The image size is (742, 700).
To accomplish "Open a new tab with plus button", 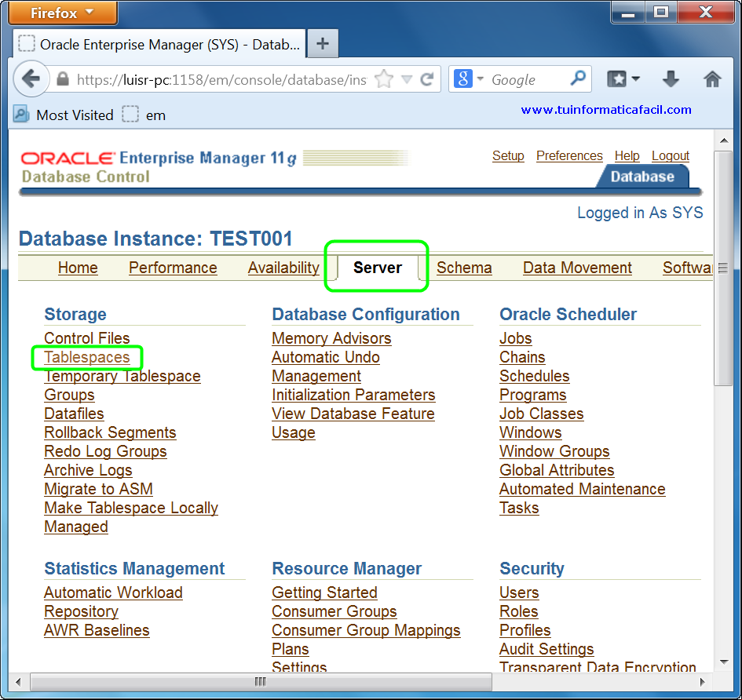I will tap(323, 43).
